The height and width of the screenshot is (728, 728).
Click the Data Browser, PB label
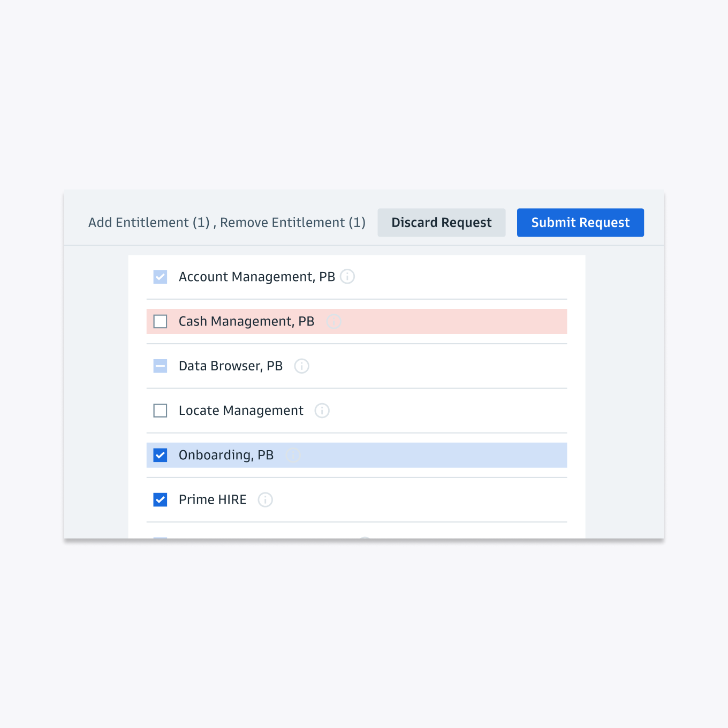click(x=231, y=366)
